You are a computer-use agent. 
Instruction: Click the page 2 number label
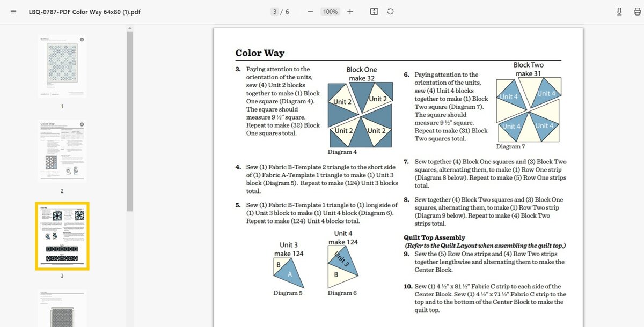tap(62, 191)
